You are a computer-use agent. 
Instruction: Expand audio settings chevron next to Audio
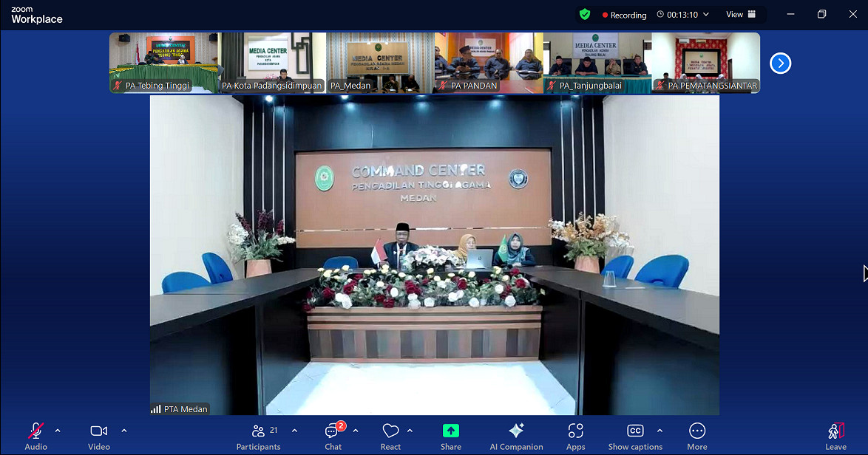[x=58, y=431]
